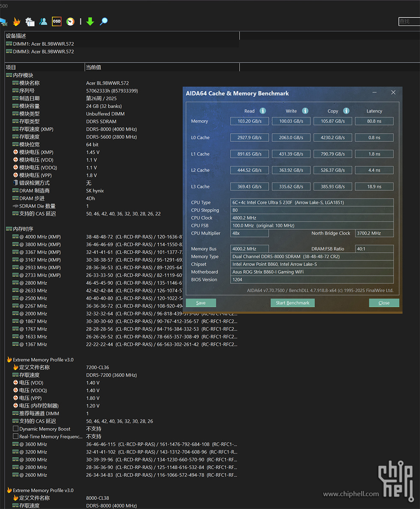Screen dimensions: 420x509
Task: Click the North Bridge Clock value 3700.2 MHz
Action: coord(374,233)
